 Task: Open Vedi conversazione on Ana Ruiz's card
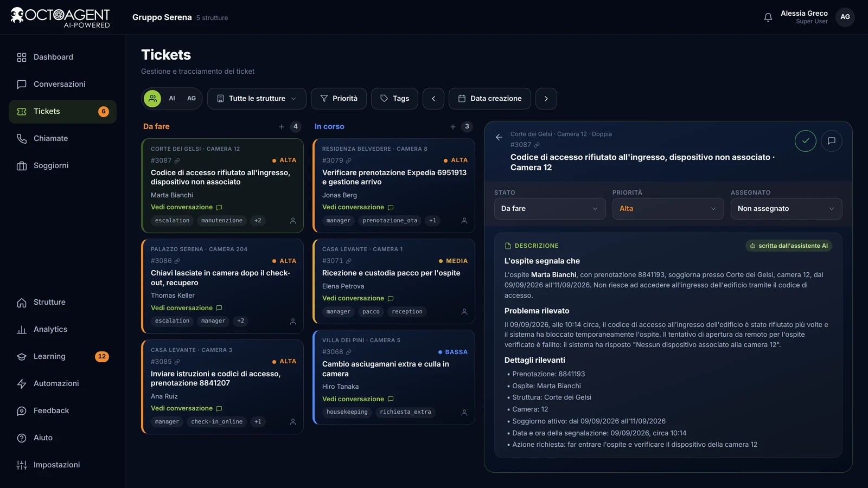tap(187, 409)
